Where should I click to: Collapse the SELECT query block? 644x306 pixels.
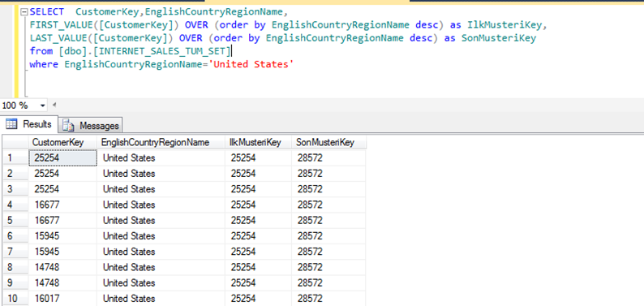[24, 12]
